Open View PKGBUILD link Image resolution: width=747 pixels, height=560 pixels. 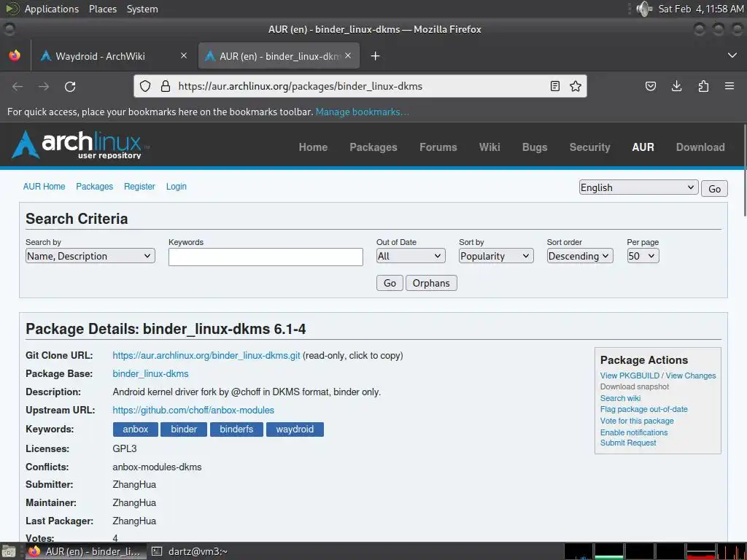coord(630,376)
